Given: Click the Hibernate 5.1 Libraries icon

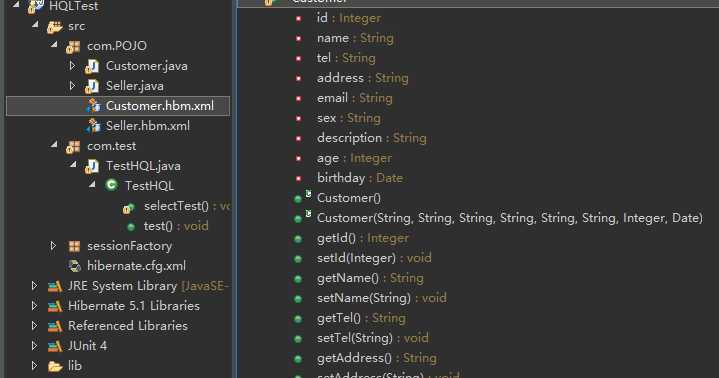Looking at the screenshot, I should point(55,306).
